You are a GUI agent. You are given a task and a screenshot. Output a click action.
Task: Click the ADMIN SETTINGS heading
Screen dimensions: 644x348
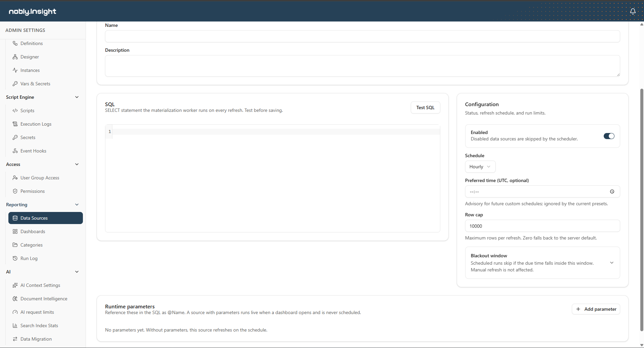point(25,30)
